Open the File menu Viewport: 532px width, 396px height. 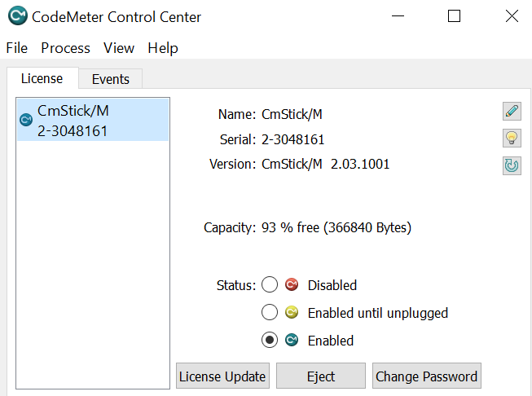(16, 48)
